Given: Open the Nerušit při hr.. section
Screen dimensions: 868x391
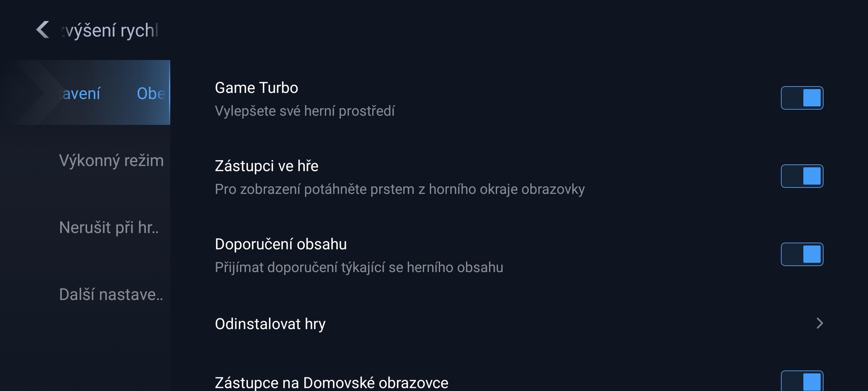Looking at the screenshot, I should point(109,228).
